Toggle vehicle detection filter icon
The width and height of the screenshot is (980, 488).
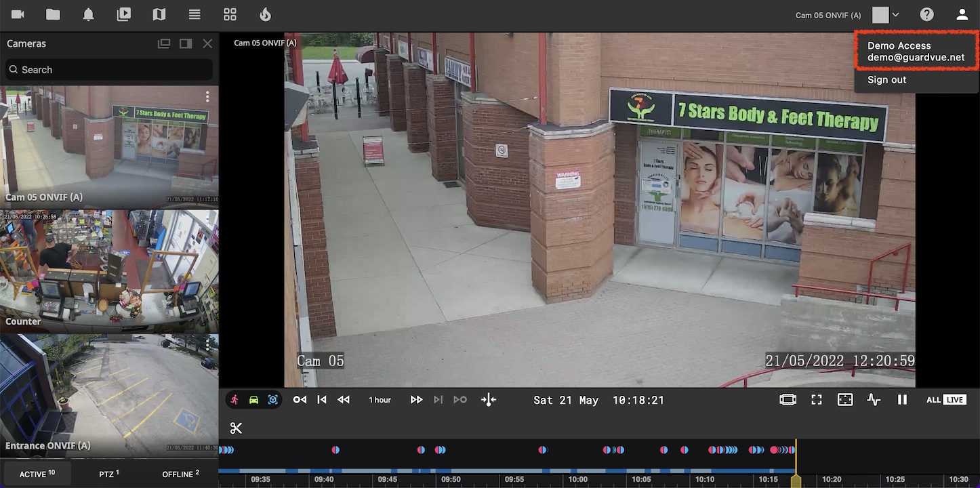(x=253, y=400)
